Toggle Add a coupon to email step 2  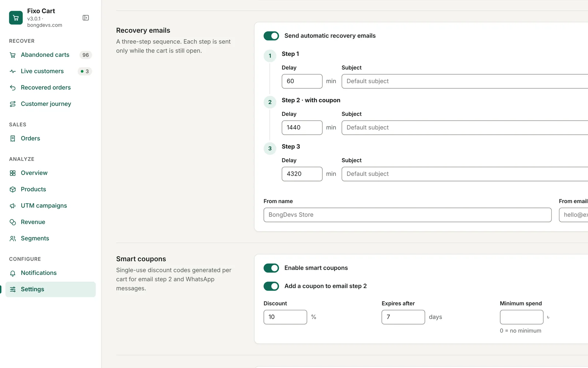click(x=271, y=286)
